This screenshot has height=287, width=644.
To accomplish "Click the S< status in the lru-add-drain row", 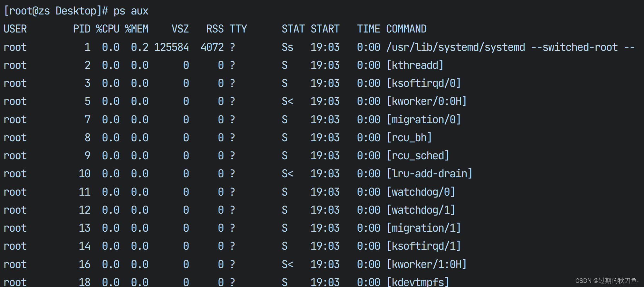I will click(x=288, y=174).
